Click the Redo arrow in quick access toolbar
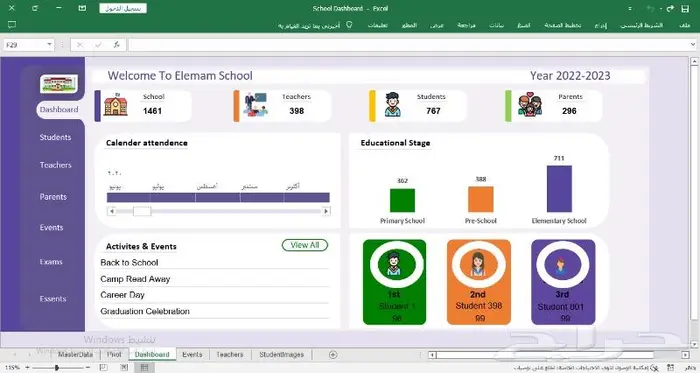Viewport: 700px width, 373px height. (x=670, y=8)
